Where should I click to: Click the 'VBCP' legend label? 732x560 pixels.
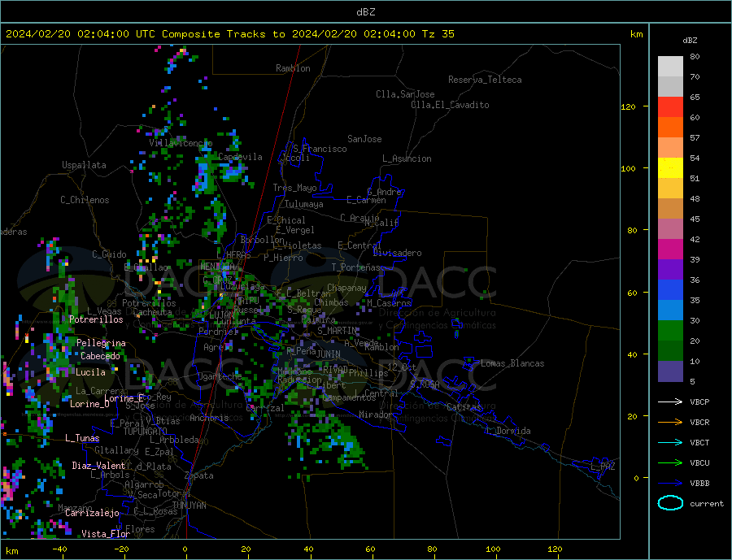[699, 402]
